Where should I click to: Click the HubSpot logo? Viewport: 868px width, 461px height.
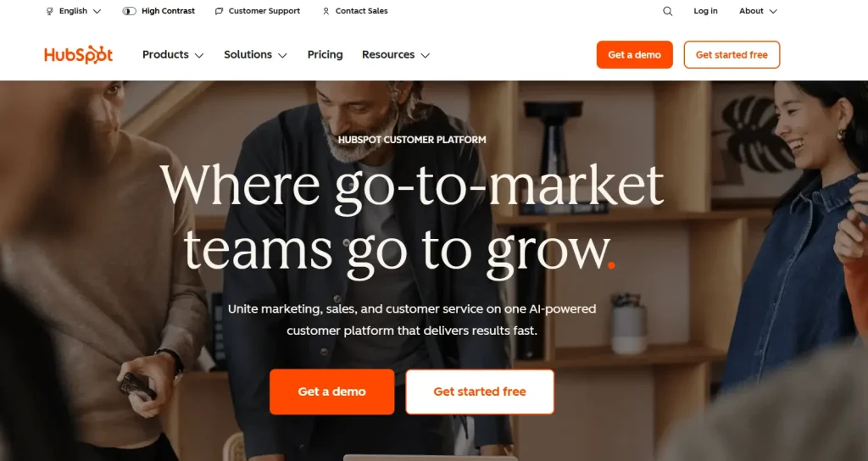[79, 55]
